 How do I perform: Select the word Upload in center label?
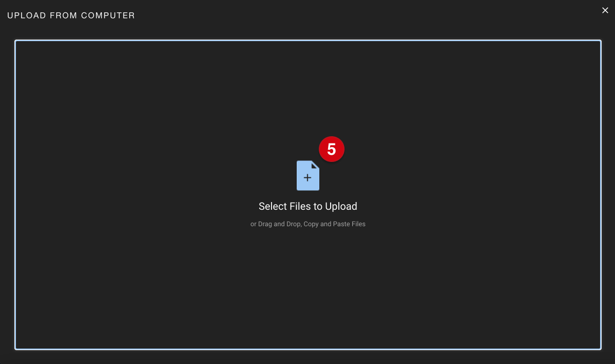point(341,206)
